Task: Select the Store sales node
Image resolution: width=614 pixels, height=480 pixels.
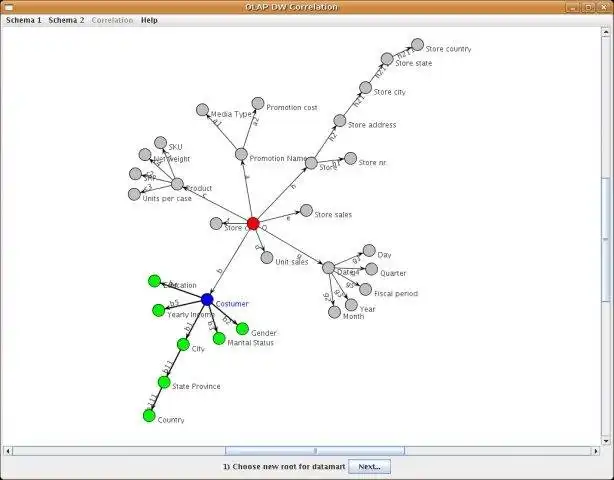Action: [x=306, y=210]
